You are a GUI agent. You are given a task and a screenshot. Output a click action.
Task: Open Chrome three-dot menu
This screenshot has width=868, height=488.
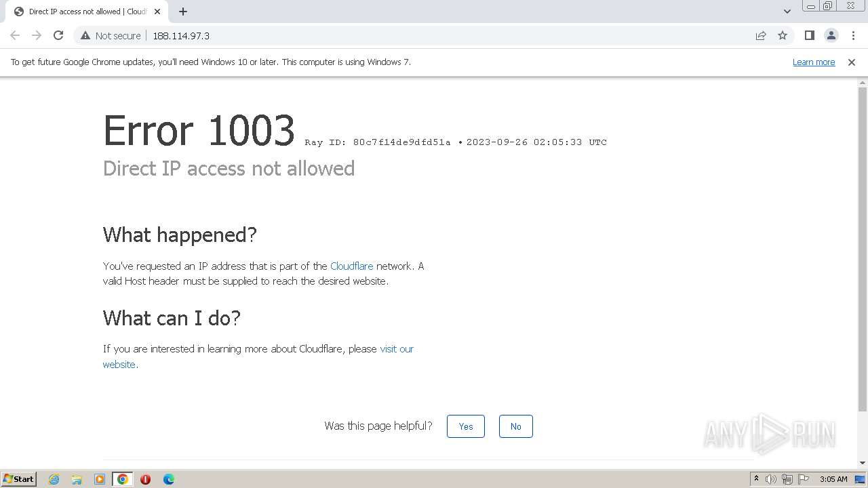[x=854, y=36]
